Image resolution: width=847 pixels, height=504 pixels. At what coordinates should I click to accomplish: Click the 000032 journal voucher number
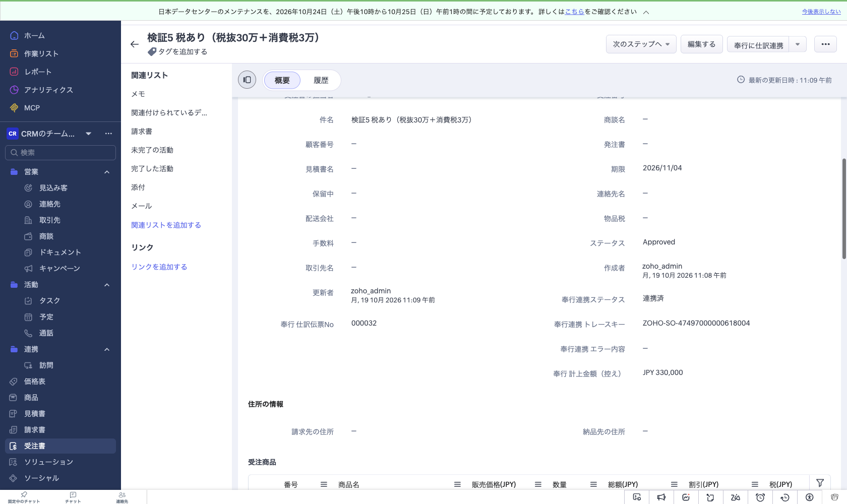click(x=364, y=323)
